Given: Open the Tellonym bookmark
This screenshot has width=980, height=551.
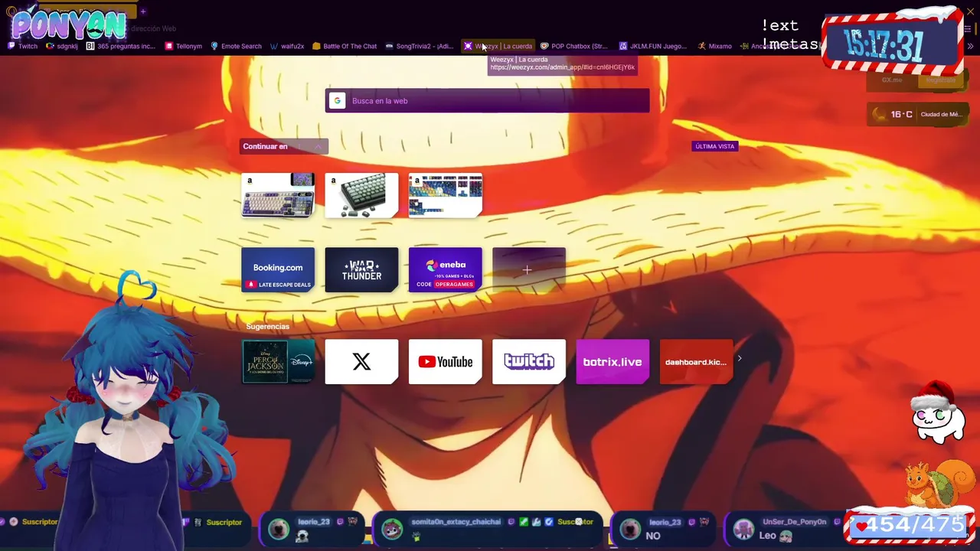Looking at the screenshot, I should click(184, 46).
